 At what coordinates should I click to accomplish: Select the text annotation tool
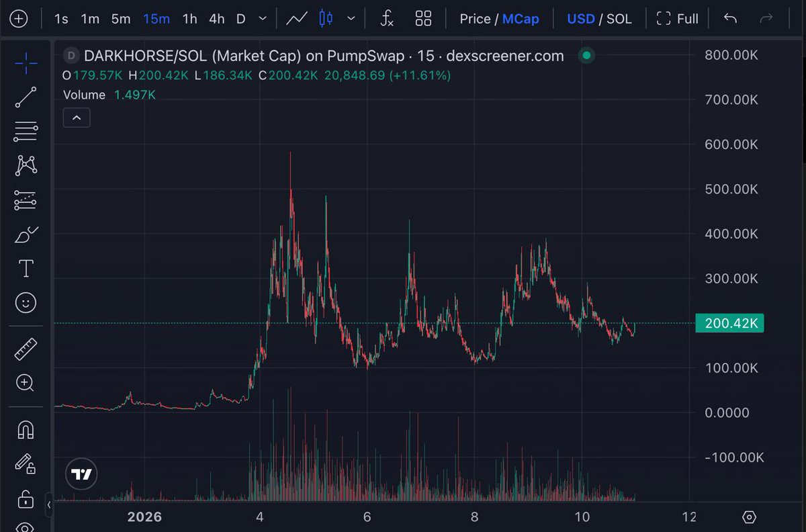click(26, 267)
